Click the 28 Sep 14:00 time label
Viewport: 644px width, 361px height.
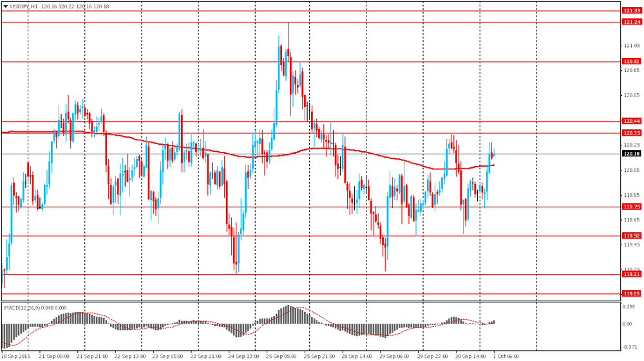(357, 356)
